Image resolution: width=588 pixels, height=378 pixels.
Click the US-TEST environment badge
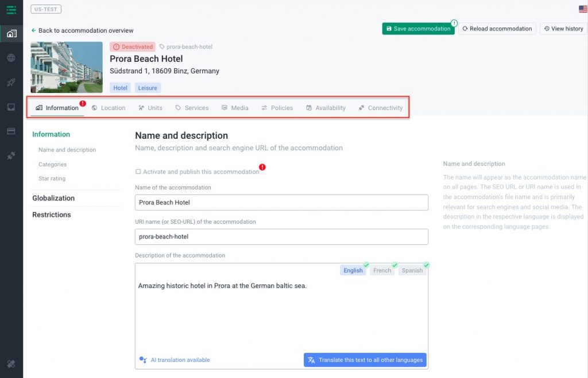pyautogui.click(x=46, y=9)
